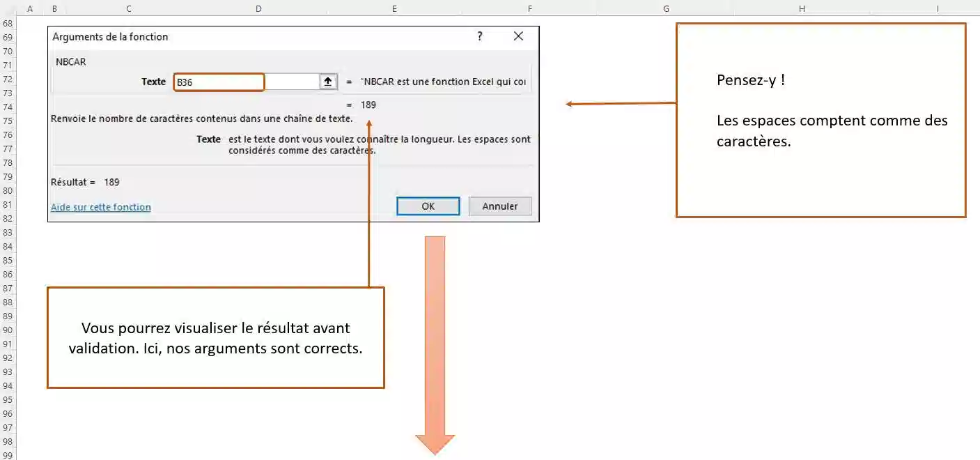Open the dialog's question mark help
The width and height of the screenshot is (980, 460).
tap(480, 36)
